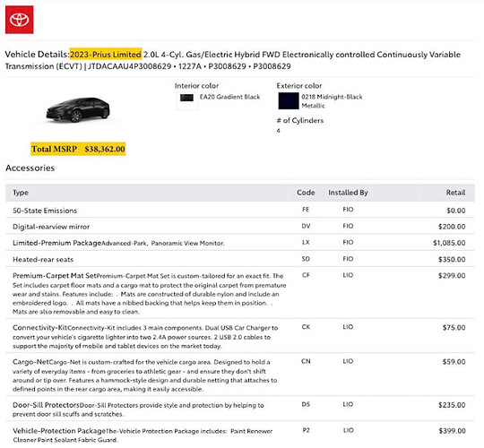This screenshot has height=448, width=484.
Task: Click the Type column header
Action: point(21,193)
